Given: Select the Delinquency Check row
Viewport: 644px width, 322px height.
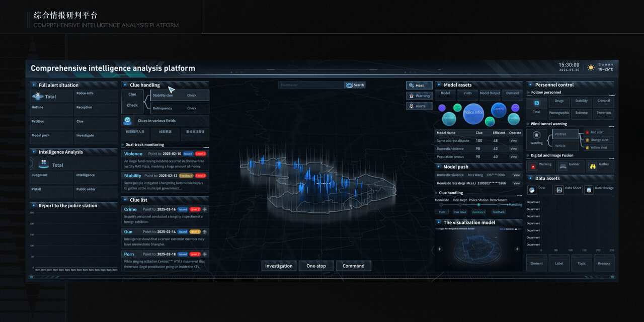Looking at the screenshot, I should point(180,108).
